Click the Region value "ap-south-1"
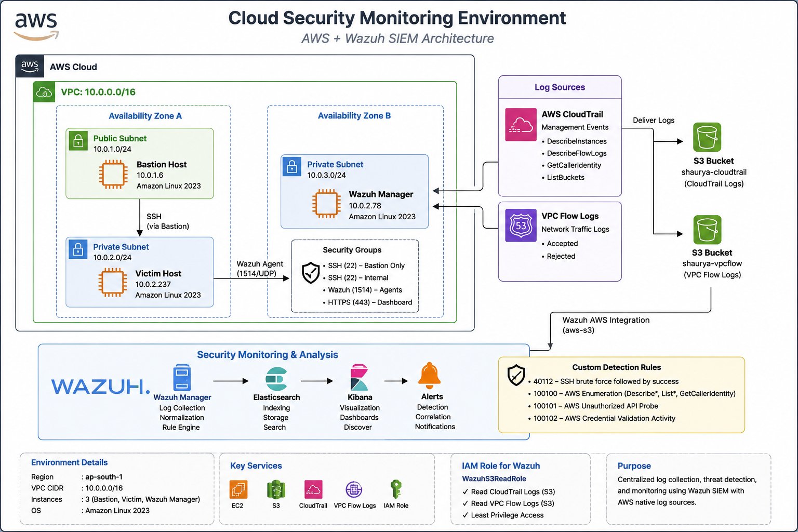798x532 pixels. click(104, 477)
